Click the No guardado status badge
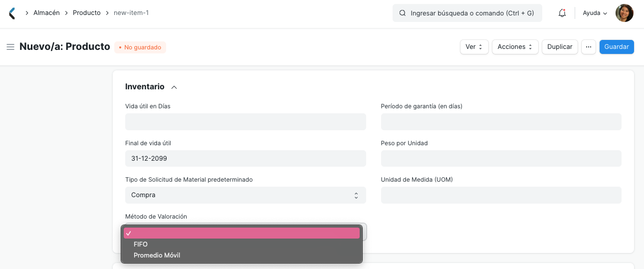Viewport: 644px width, 269px height. 140,47
